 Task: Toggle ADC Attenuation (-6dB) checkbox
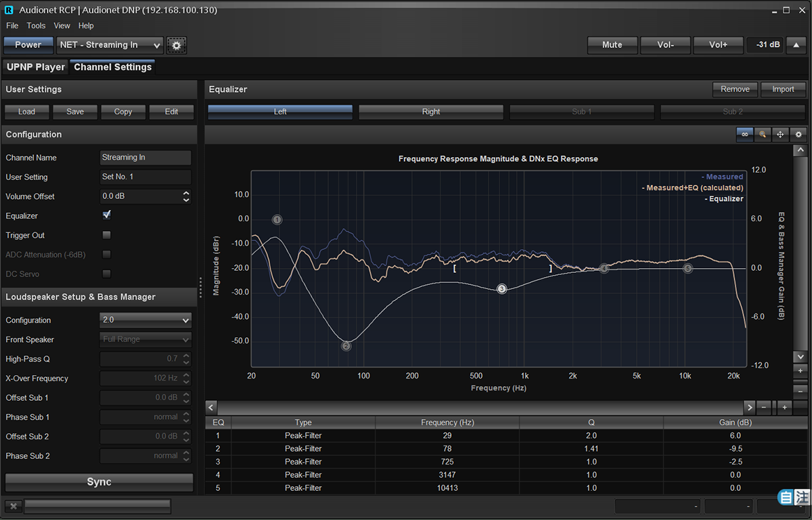tap(106, 255)
